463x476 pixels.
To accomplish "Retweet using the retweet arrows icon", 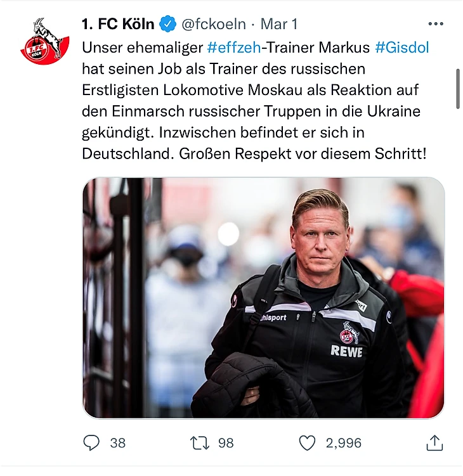I will click(199, 443).
